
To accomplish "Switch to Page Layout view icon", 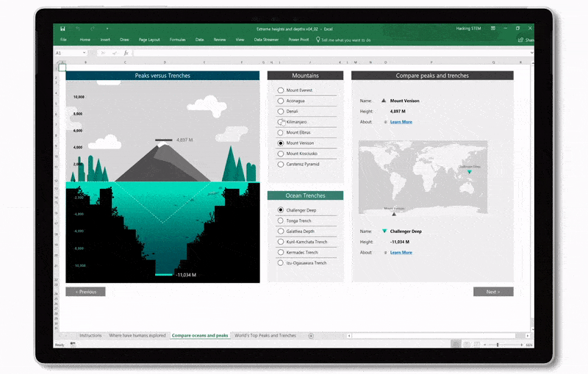I will [467, 344].
